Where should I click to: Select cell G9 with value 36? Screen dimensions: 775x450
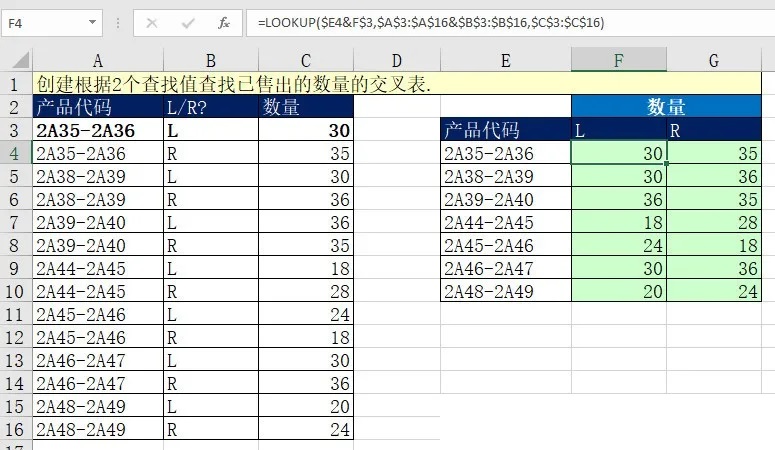point(714,268)
